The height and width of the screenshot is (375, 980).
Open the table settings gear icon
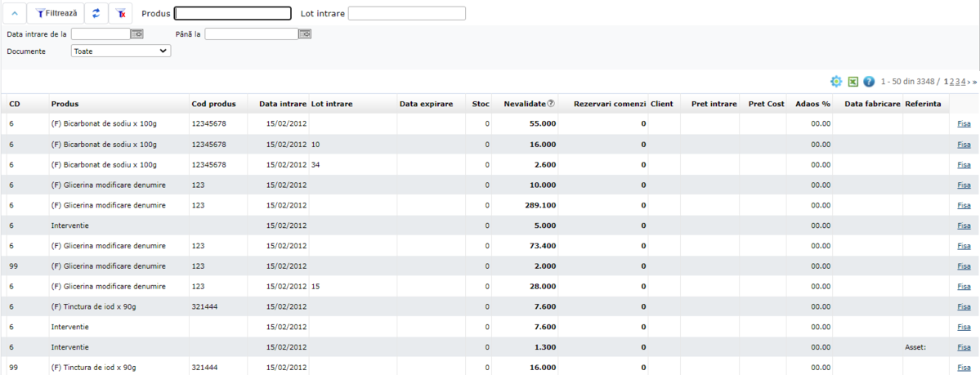click(836, 82)
